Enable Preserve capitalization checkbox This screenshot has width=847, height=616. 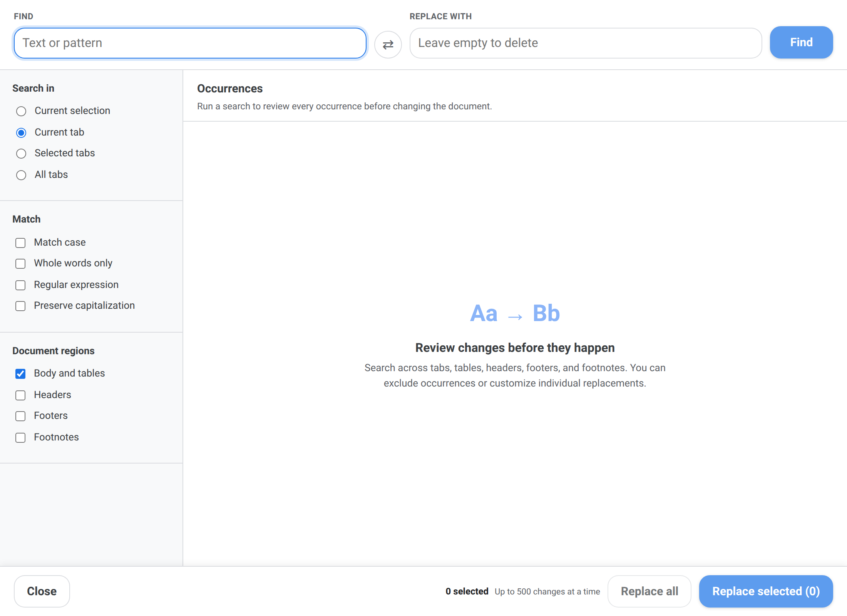point(20,306)
